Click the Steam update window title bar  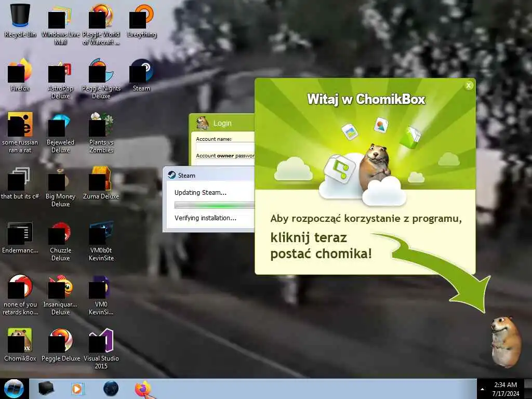[209, 175]
